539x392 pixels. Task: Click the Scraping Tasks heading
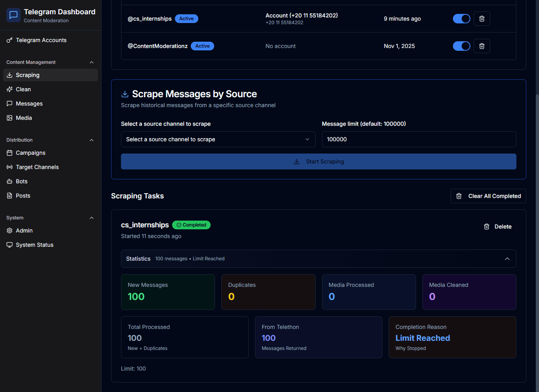coord(137,196)
